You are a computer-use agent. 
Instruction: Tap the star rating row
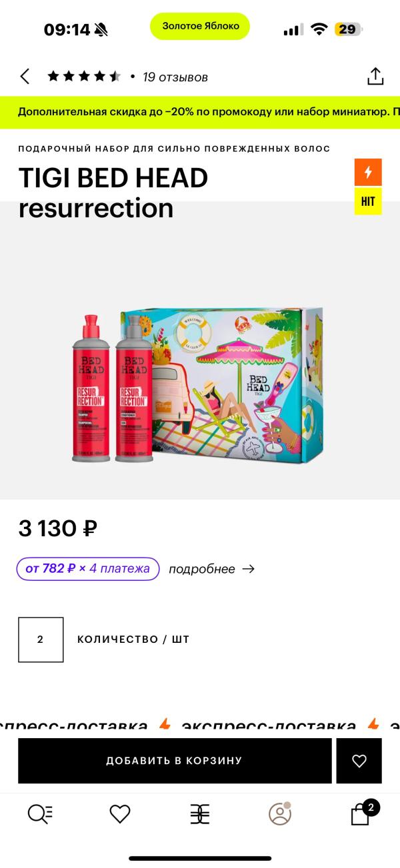(84, 77)
